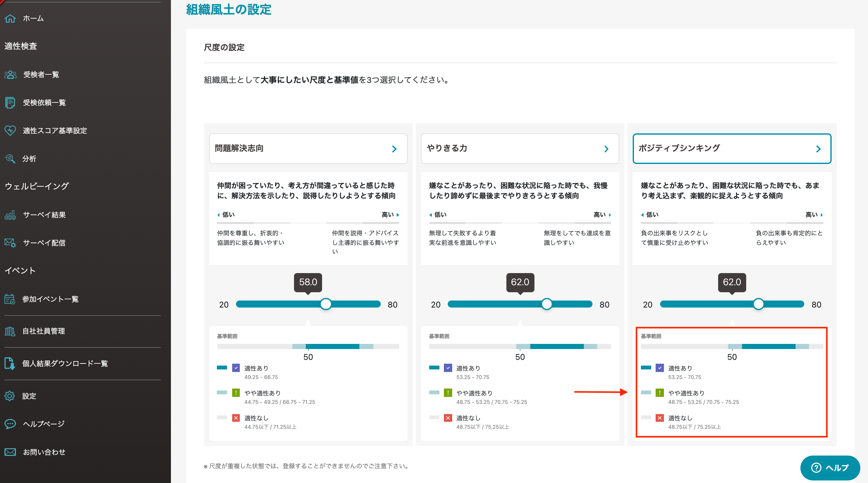The image size is (868, 483).
Task: Click the 問題解決志向 slider handle at 58.0
Action: point(326,304)
